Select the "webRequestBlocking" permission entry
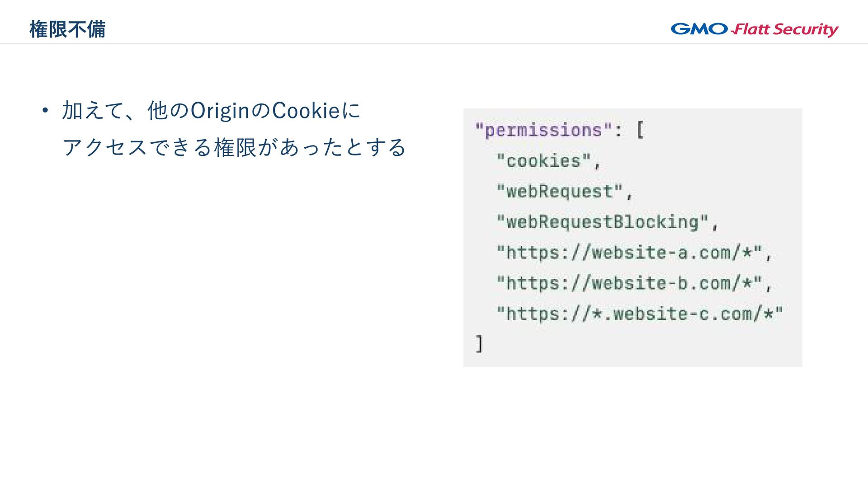This screenshot has width=868, height=488. click(602, 222)
